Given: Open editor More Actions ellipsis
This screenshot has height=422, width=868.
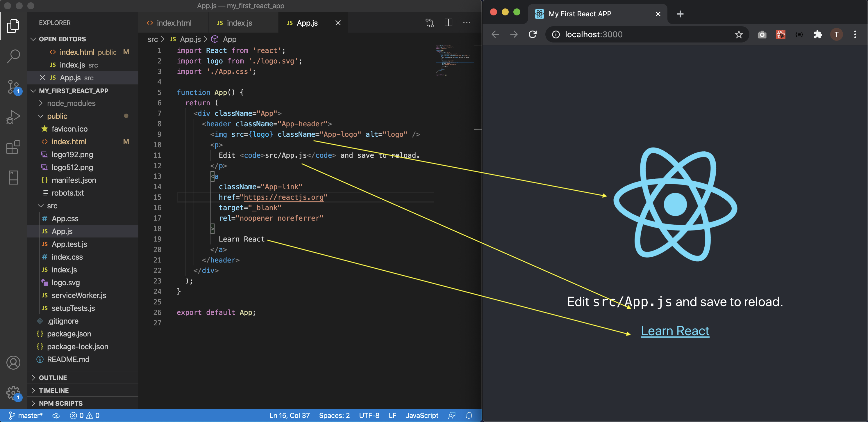Looking at the screenshot, I should coord(467,23).
